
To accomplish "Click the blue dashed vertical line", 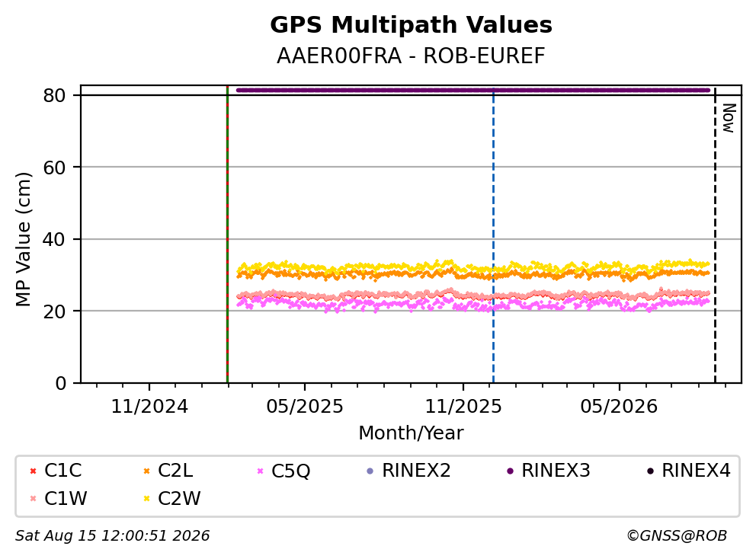I will pos(493,236).
